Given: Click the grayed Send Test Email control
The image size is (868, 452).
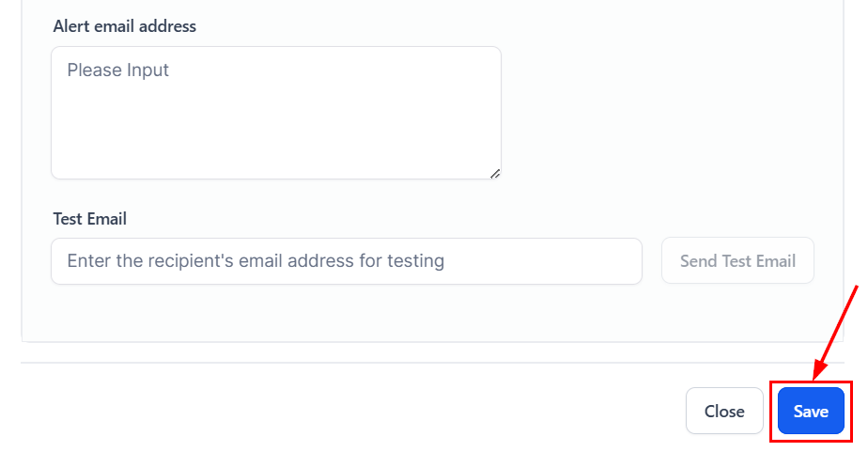Looking at the screenshot, I should (x=737, y=260).
